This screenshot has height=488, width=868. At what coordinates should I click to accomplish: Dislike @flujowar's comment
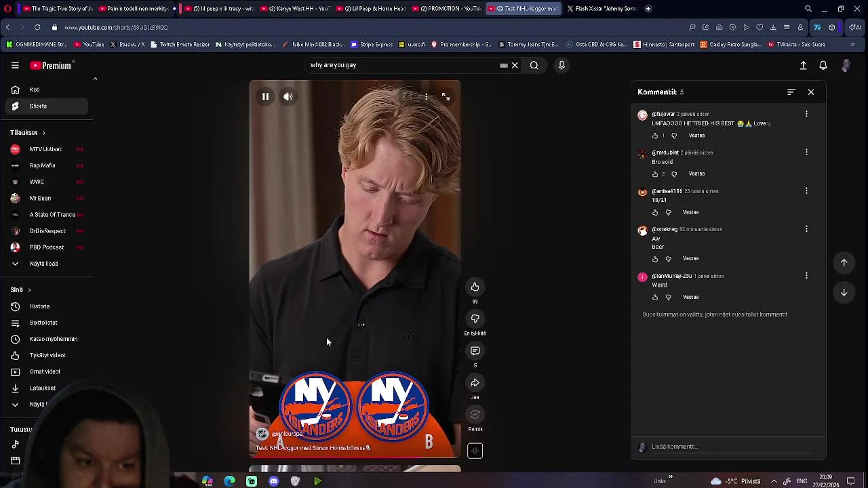click(x=673, y=136)
